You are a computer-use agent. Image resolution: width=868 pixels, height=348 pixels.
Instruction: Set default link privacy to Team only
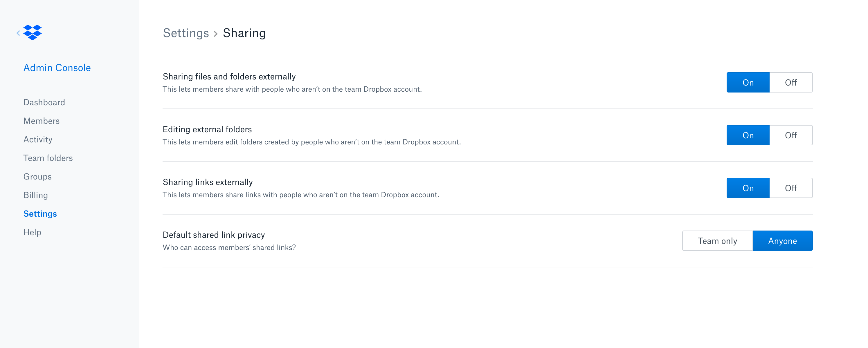717,241
